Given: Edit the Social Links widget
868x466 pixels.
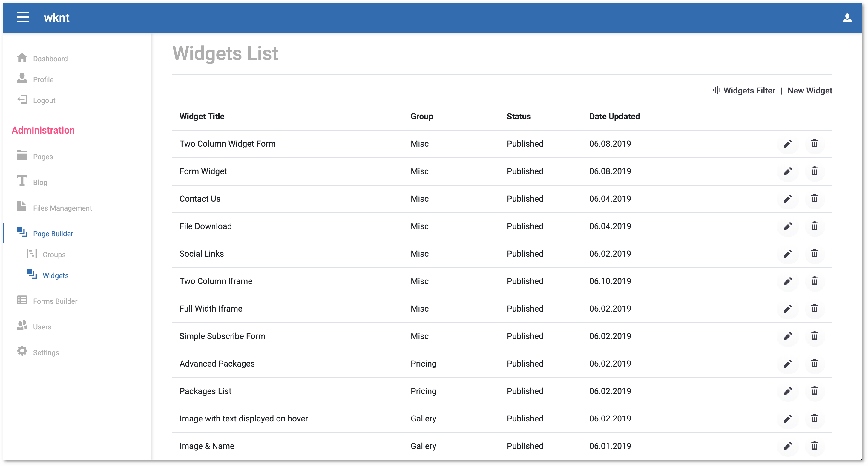Looking at the screenshot, I should point(787,254).
